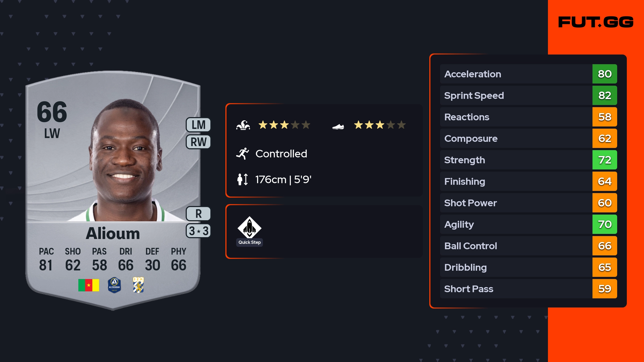The image size is (644, 362).
Task: Click the Short Pass stat row
Action: (x=516, y=289)
